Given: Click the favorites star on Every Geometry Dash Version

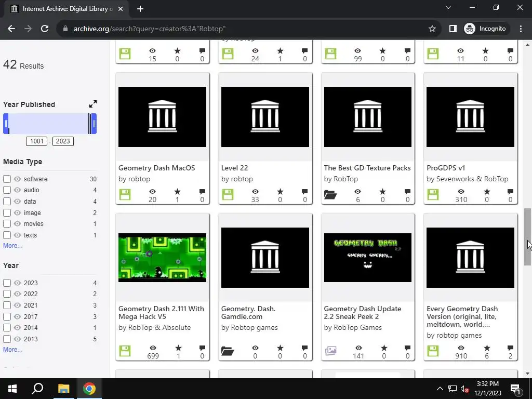Looking at the screenshot, I should pos(487,348).
